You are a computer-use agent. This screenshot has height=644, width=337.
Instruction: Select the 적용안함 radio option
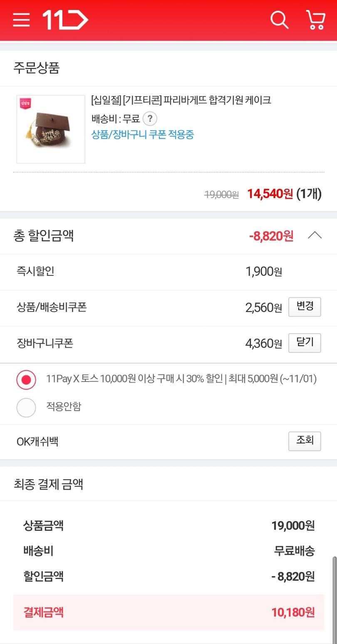26,407
